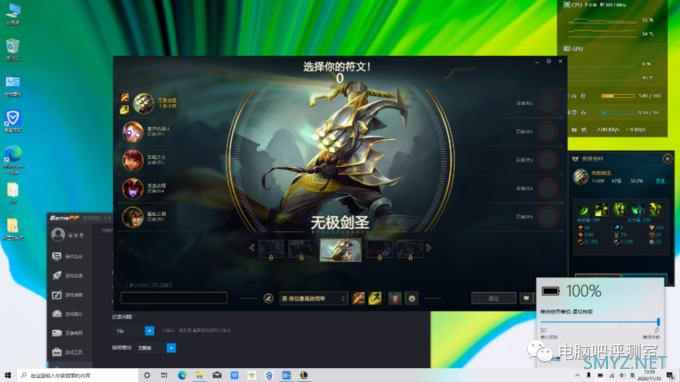Open GamePP's user login avatar entry
The width and height of the screenshot is (680, 382).
[68, 235]
